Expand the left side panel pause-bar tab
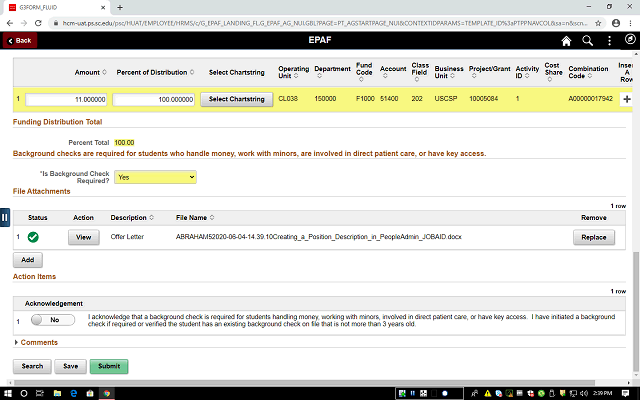The height and width of the screenshot is (400, 640). (x=4, y=218)
